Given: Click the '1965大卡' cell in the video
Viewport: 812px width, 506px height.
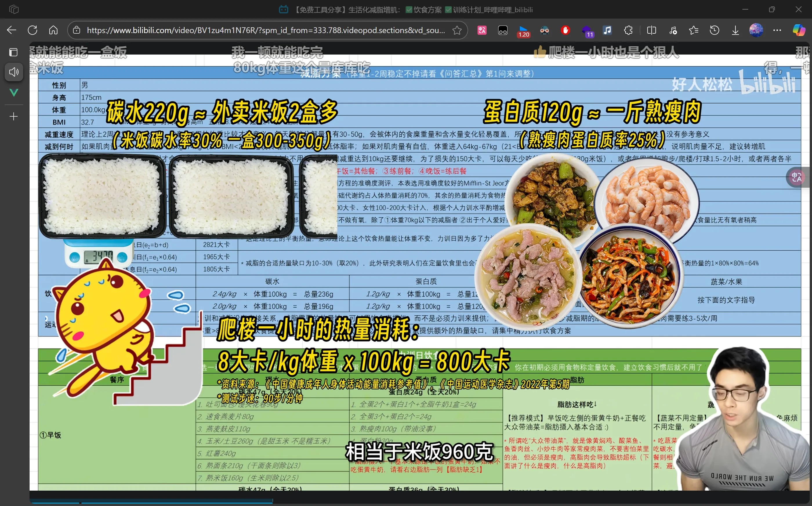Looking at the screenshot, I should (216, 257).
